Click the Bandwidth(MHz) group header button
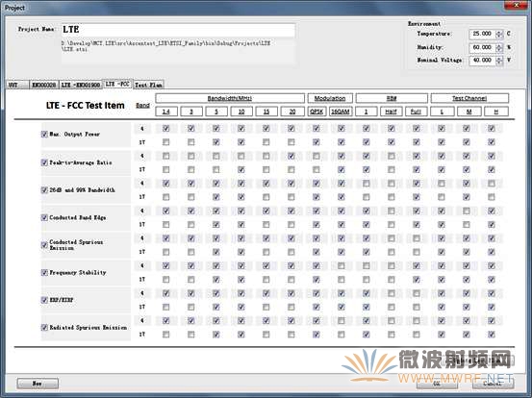The width and height of the screenshot is (532, 398). [230, 98]
